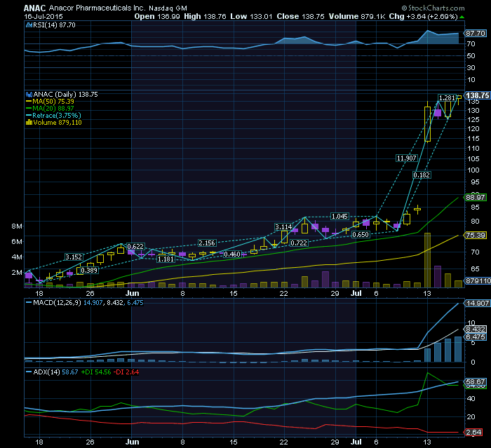Viewport: 491px width, 448px height.
Task: Click the Volume 879.1K header value
Action: pos(357,16)
